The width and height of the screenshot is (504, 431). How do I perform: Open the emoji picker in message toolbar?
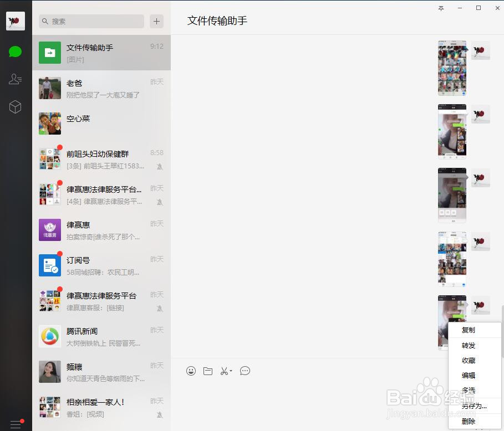pyautogui.click(x=191, y=371)
